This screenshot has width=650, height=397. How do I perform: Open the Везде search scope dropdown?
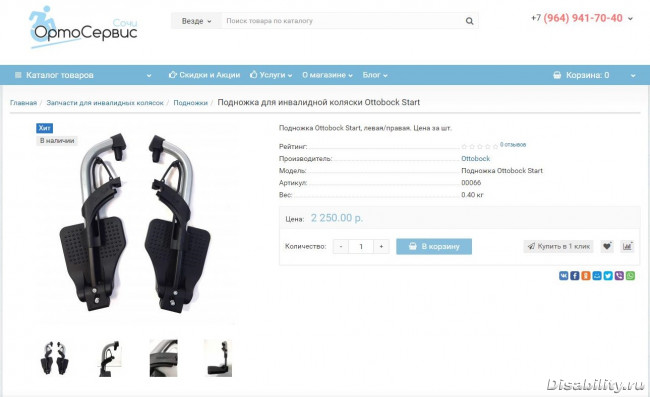click(196, 21)
